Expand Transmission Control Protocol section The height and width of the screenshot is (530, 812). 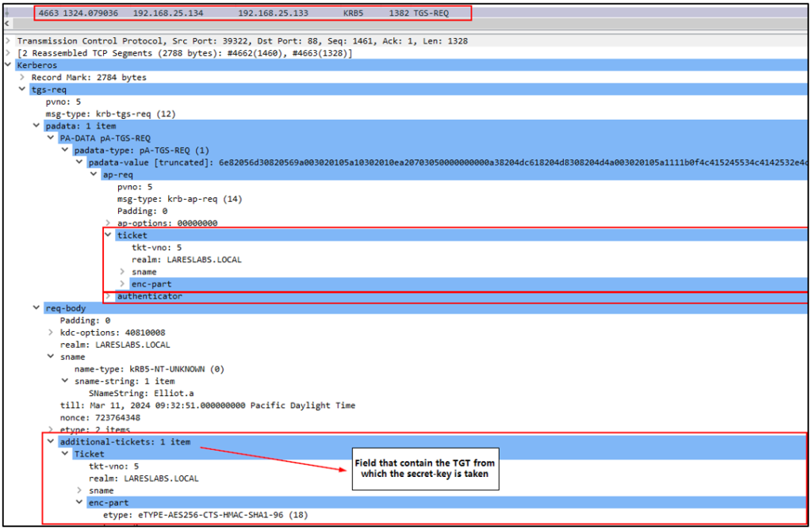pyautogui.click(x=8, y=41)
